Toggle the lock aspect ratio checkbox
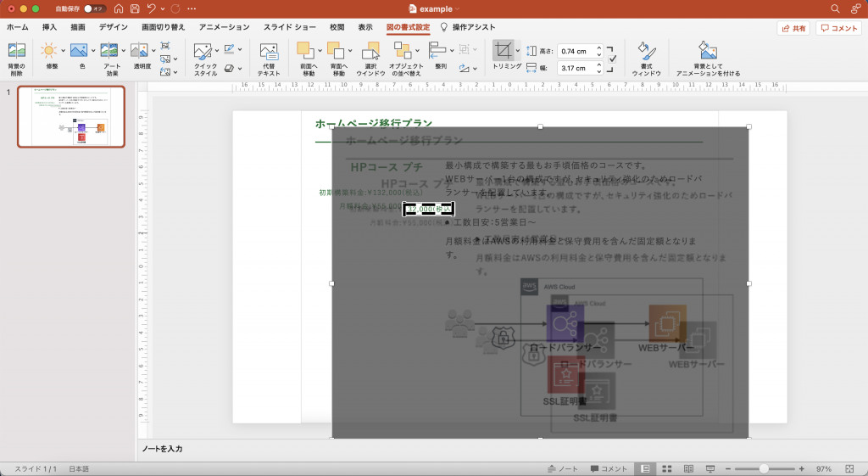 pyautogui.click(x=612, y=59)
